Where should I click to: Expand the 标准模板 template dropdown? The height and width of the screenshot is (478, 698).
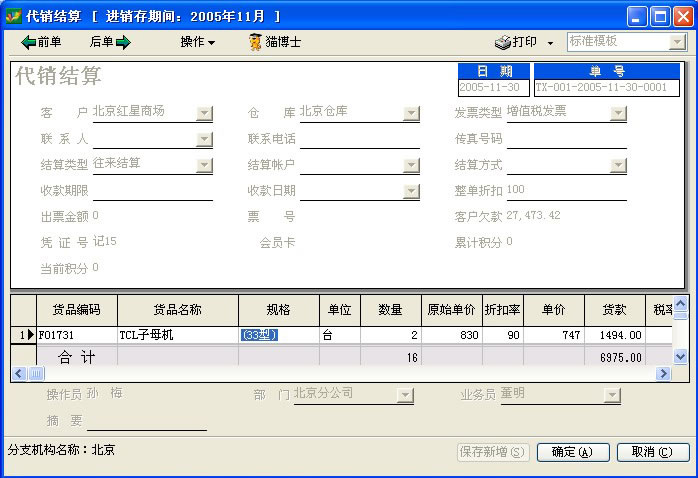676,42
